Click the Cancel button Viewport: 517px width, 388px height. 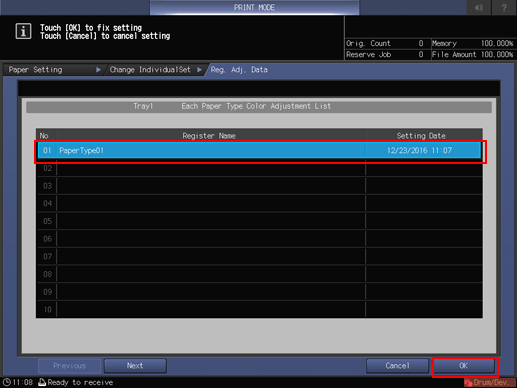[x=397, y=366]
